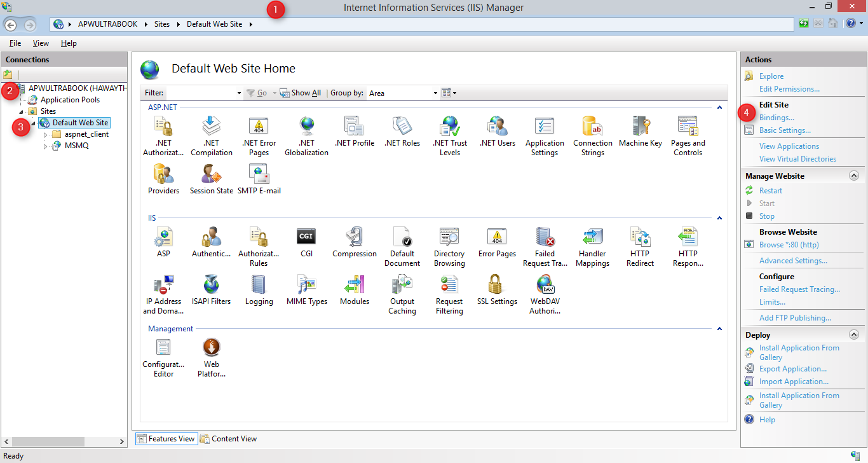868x463 pixels.
Task: Open the .NET Users feature
Action: pos(497,132)
